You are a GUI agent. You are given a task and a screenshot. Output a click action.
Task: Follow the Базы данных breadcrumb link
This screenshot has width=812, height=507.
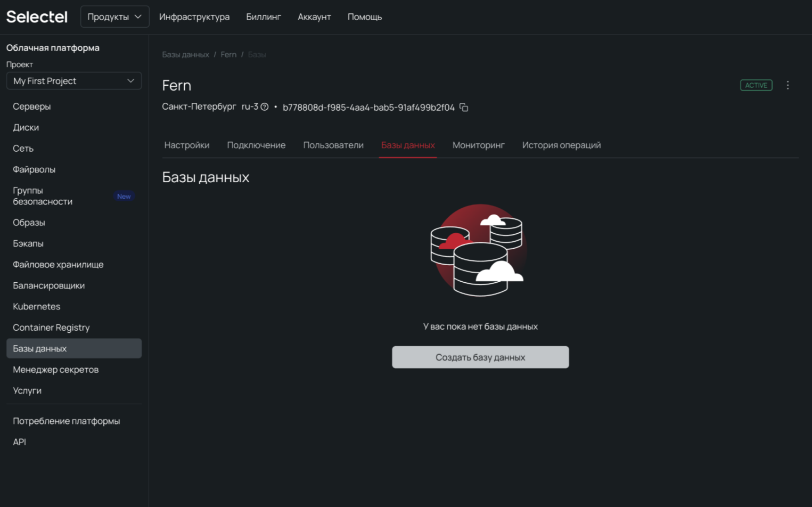click(x=185, y=55)
